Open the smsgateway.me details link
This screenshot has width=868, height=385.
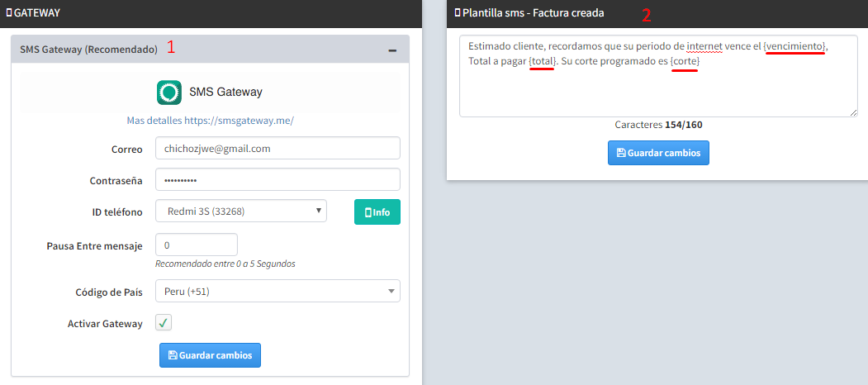point(210,121)
